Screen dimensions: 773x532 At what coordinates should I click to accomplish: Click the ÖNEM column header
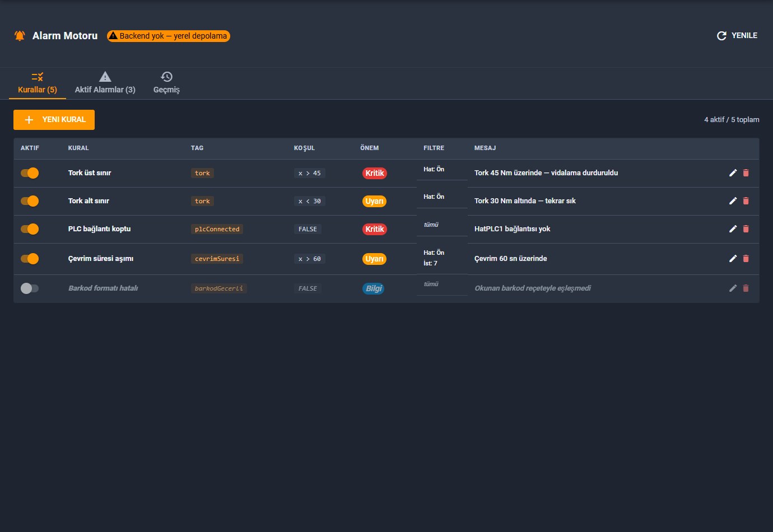point(370,148)
